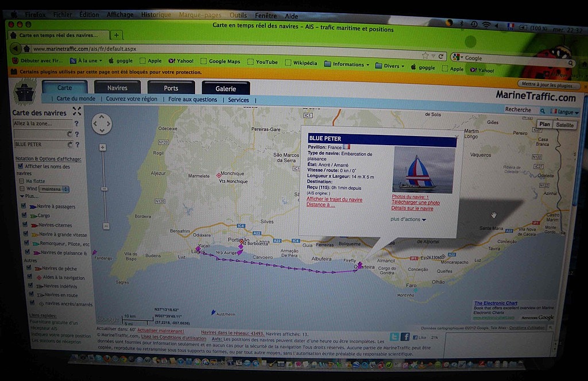
Task: Click the zoom slider handle on the map
Action: coord(103,188)
